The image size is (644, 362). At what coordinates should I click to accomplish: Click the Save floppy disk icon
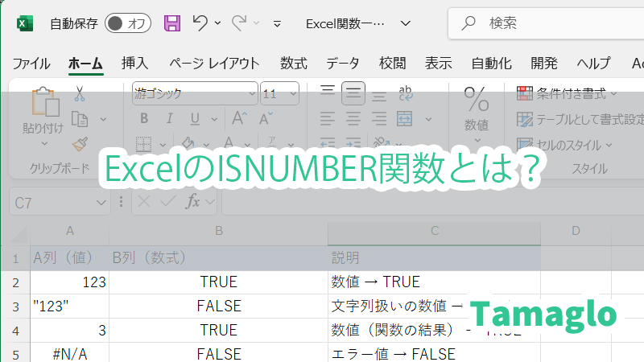point(172,23)
